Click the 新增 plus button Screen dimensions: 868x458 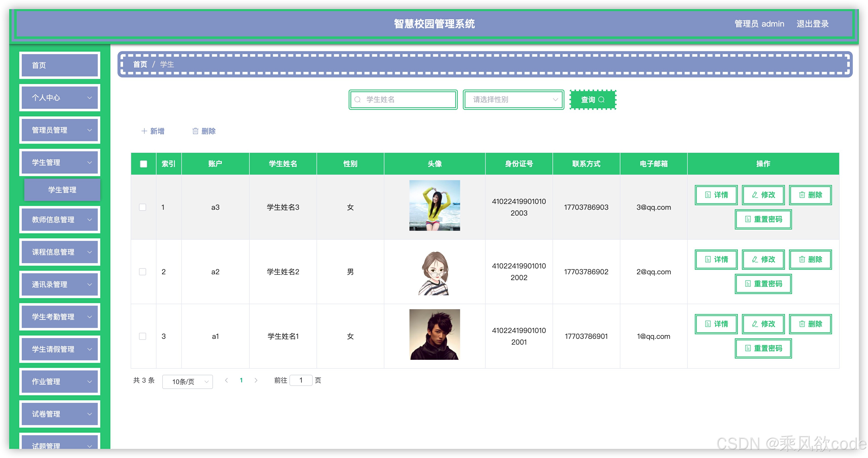click(x=153, y=131)
